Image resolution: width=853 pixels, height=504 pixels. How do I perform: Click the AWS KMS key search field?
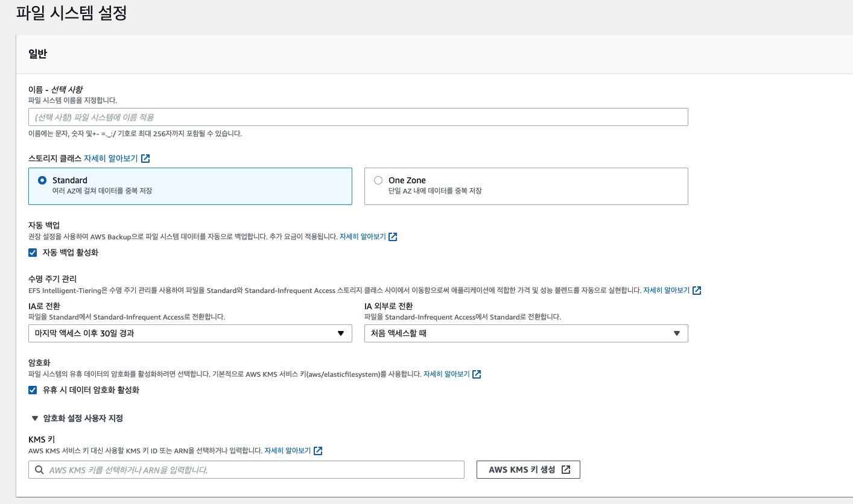click(246, 470)
